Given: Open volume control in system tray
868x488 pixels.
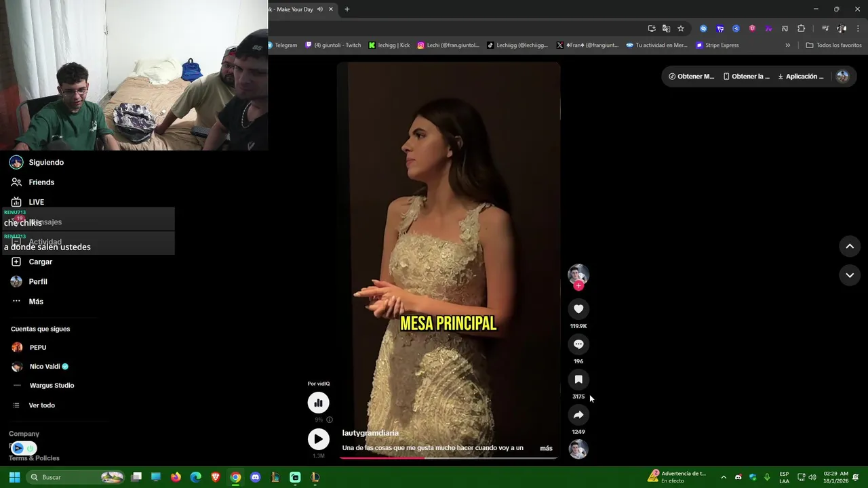Looking at the screenshot, I should (812, 477).
